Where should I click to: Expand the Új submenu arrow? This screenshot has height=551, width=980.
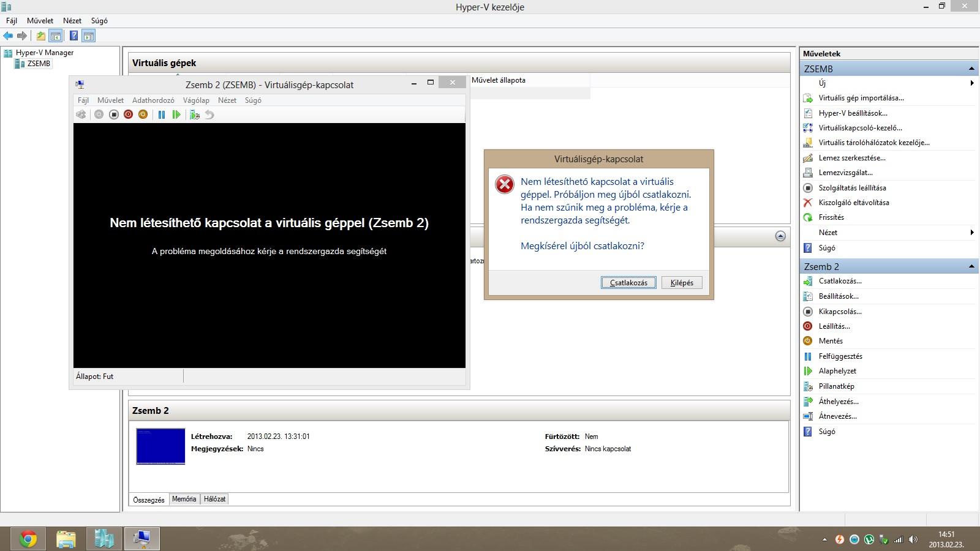coord(971,83)
